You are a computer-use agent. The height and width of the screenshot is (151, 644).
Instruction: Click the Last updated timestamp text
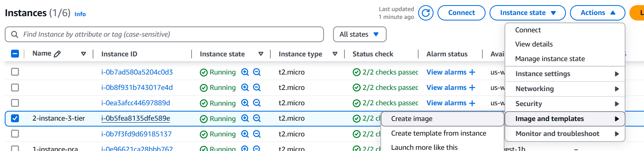(x=396, y=13)
